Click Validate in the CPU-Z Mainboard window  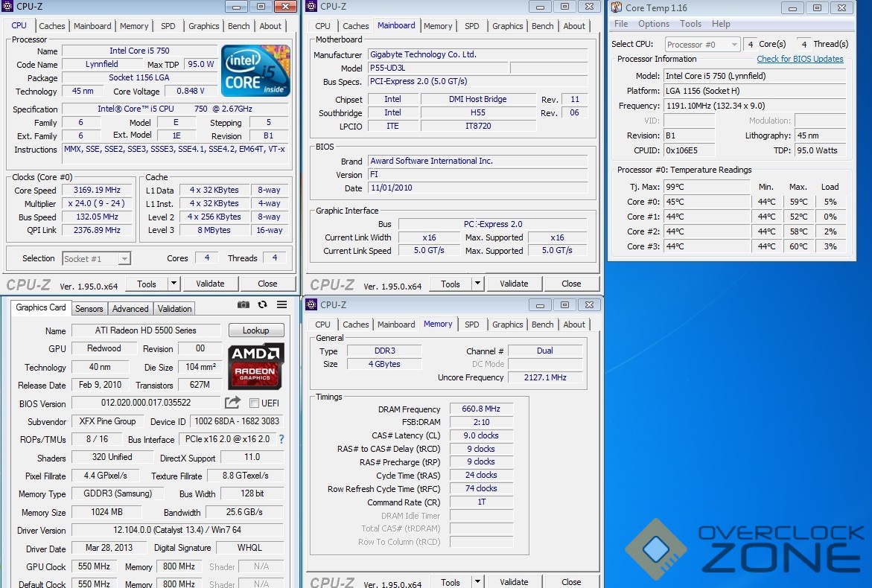click(514, 284)
